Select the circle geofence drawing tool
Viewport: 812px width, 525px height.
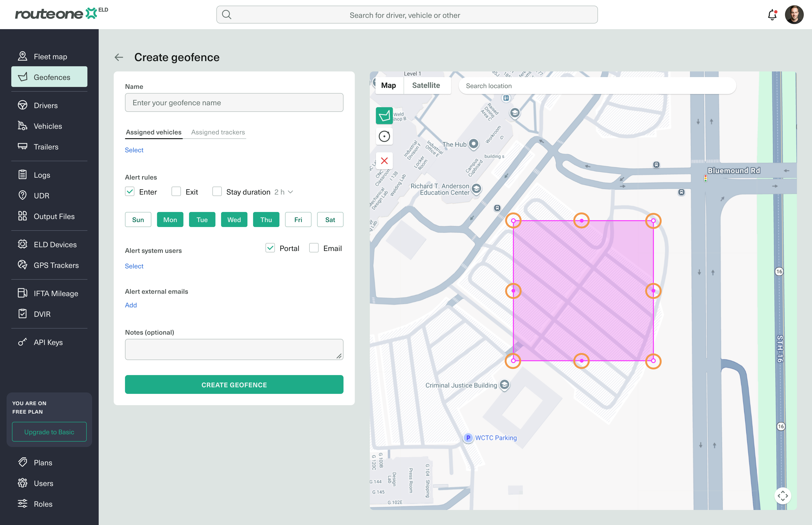point(384,136)
